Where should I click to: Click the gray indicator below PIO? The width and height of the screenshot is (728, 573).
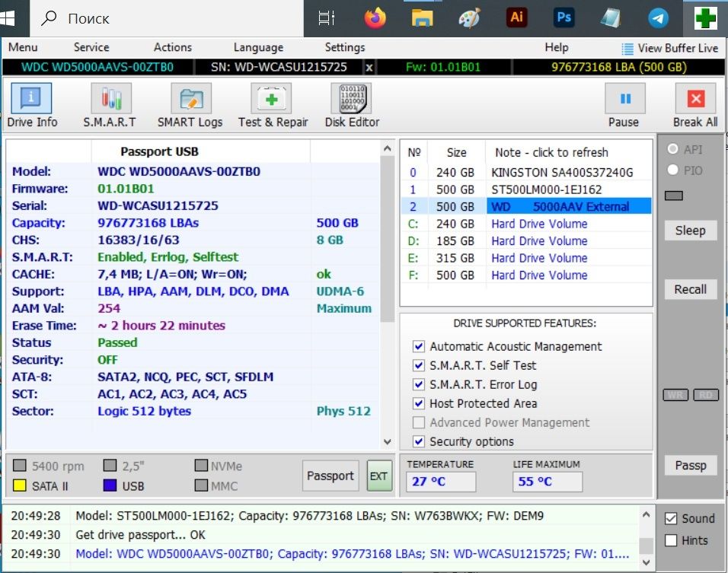click(x=674, y=196)
